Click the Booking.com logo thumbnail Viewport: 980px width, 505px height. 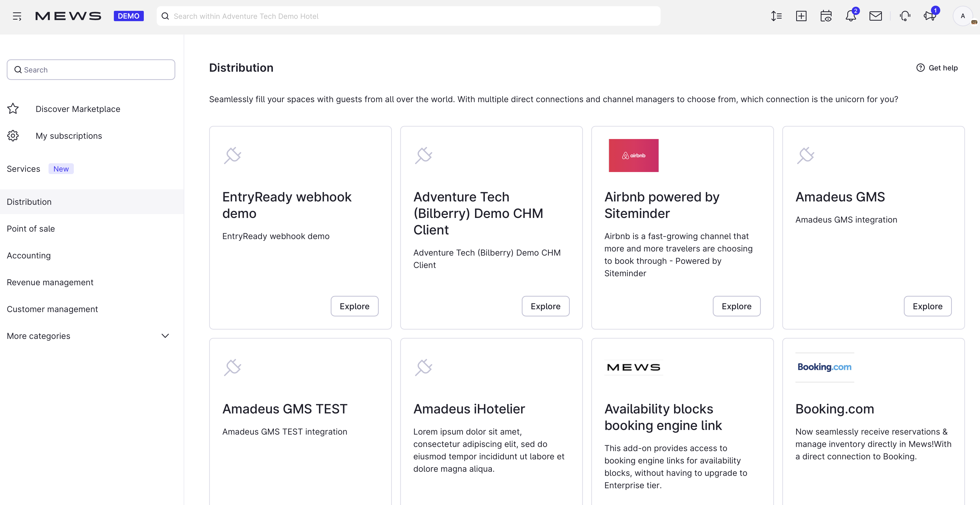(x=824, y=367)
